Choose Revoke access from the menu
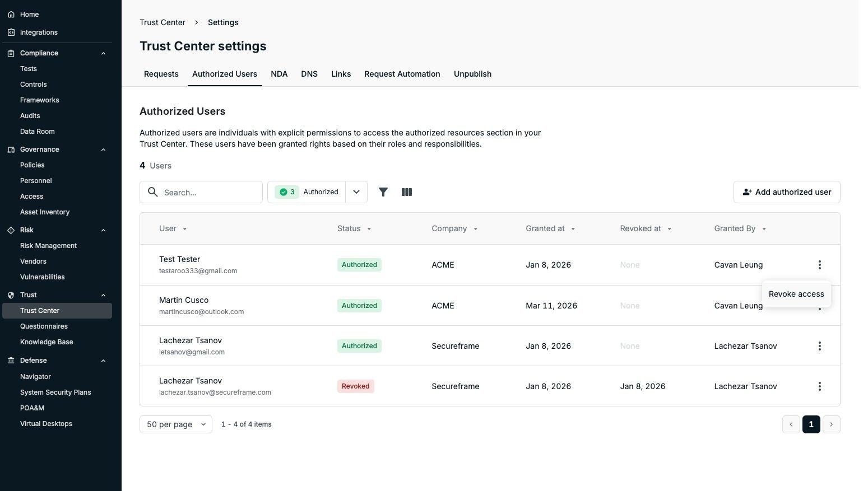Image resolution: width=868 pixels, height=491 pixels. click(796, 294)
